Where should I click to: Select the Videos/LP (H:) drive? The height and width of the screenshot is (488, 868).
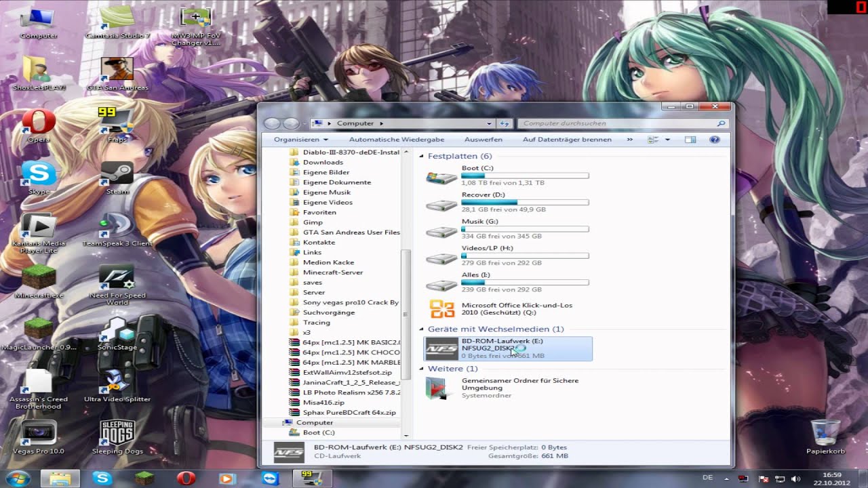tap(507, 256)
